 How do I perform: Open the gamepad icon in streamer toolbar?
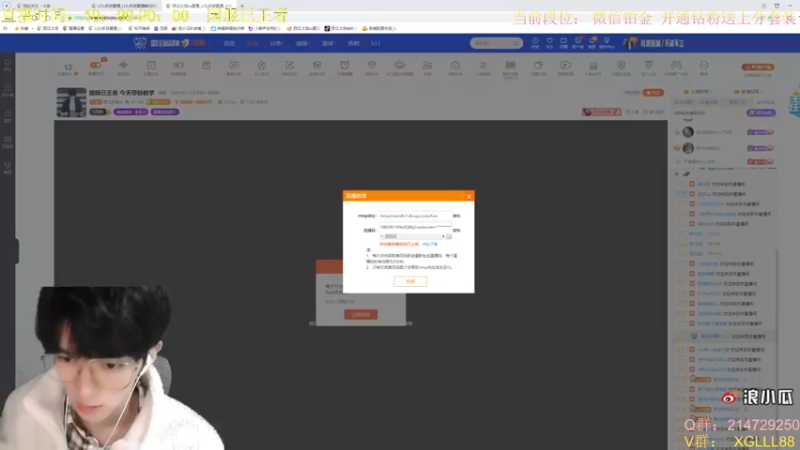pyautogui.click(x=676, y=65)
